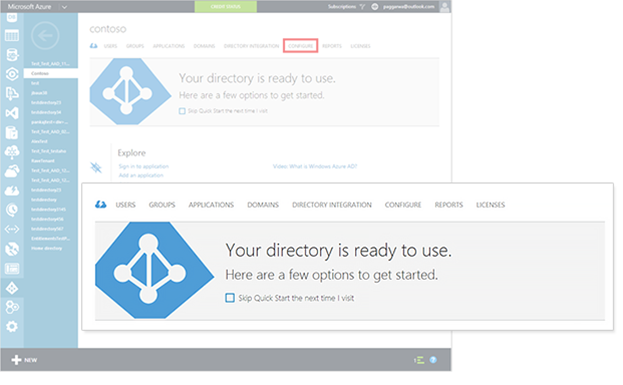This screenshot has width=623, height=385.
Task: Open the CDN cloud lightning sidebar icon
Action: point(12,191)
